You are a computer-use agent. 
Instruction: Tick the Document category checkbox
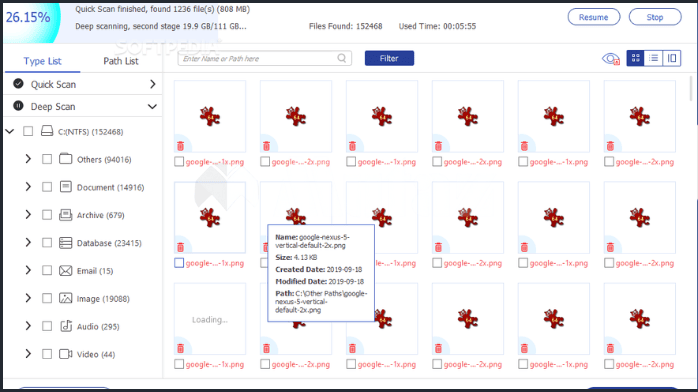point(47,187)
